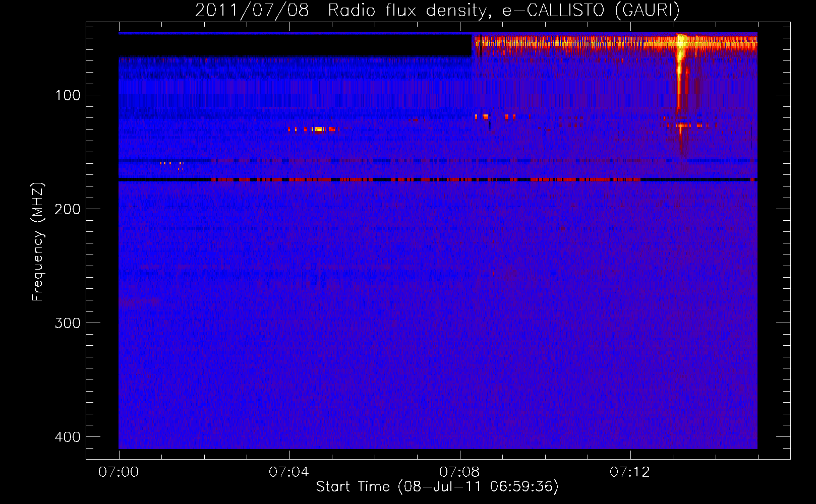This screenshot has height=504, width=816.
Task: Click the 07:08 time tick label
Action: (x=459, y=472)
